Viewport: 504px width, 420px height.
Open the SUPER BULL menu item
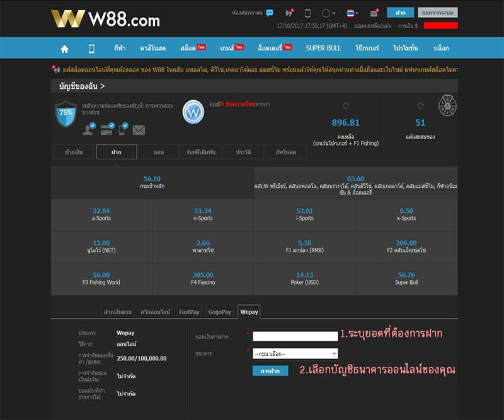tap(323, 48)
